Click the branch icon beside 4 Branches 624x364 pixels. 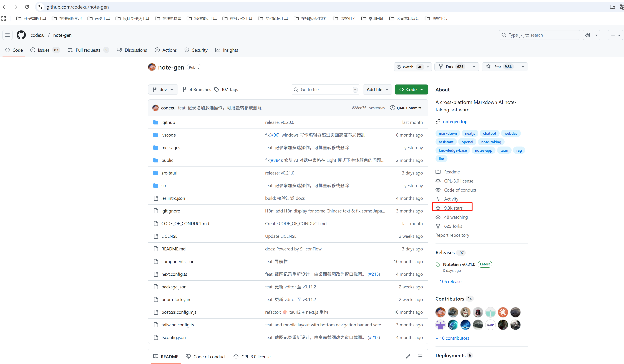tap(184, 89)
